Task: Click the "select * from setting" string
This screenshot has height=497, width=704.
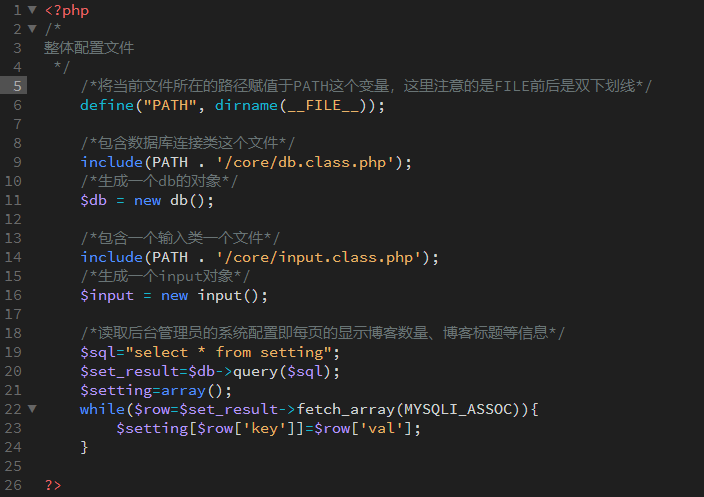Action: (x=228, y=352)
